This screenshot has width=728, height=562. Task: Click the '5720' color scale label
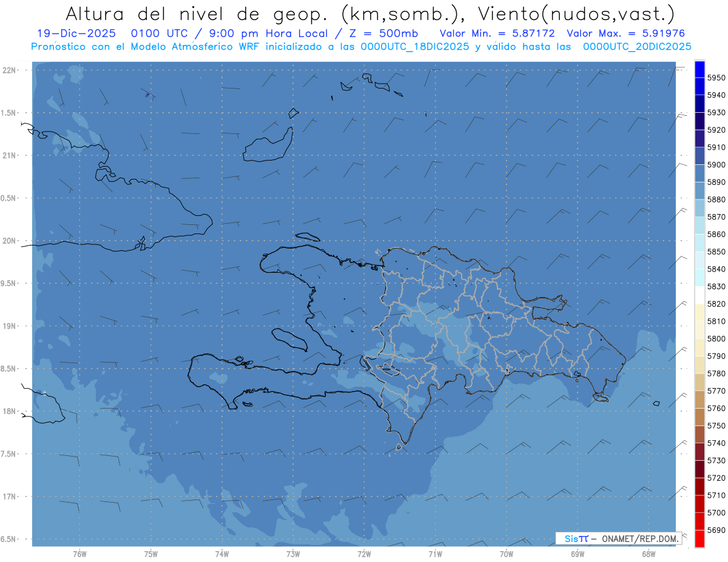(716, 478)
